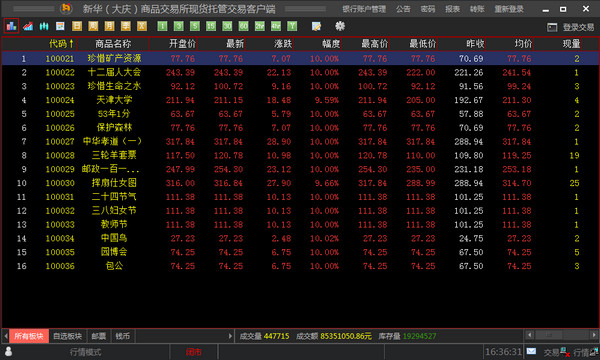
Task: Open the 转账 menu
Action: pos(477,9)
